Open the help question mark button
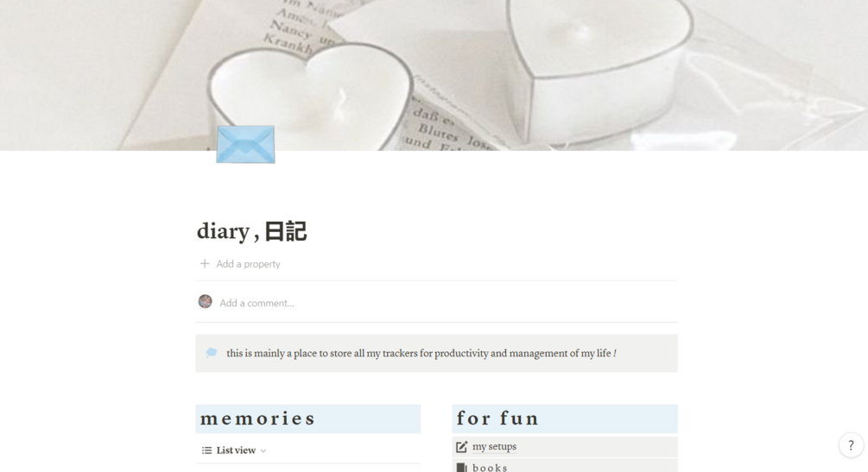This screenshot has width=868, height=472. click(851, 445)
